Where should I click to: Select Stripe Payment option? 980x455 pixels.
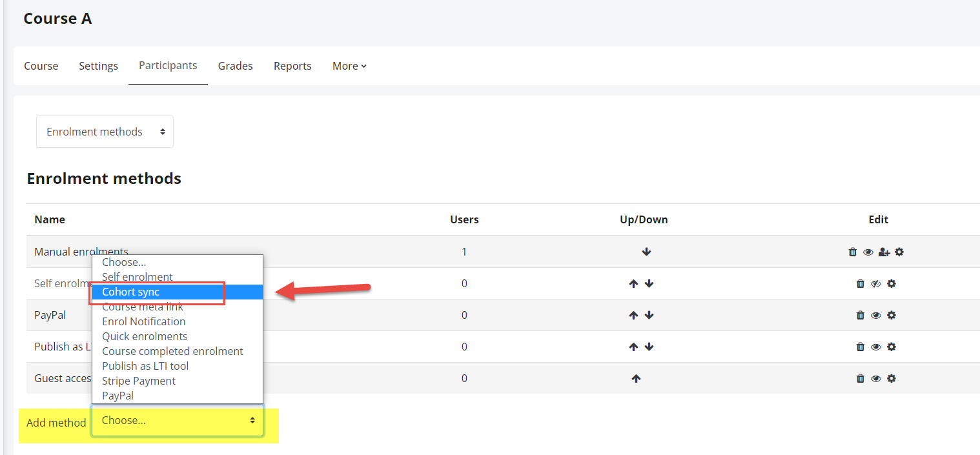click(178, 381)
